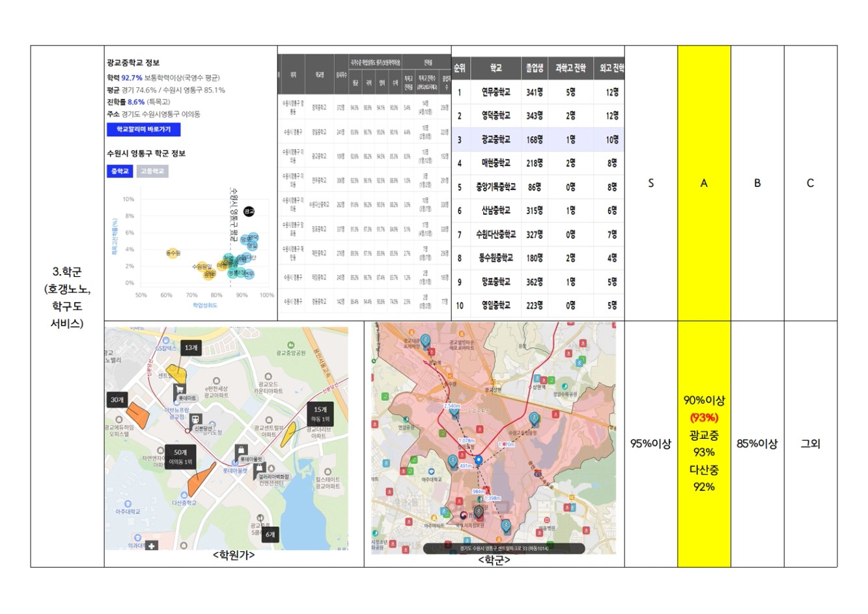Click the 8.6% 진학률 value
Image resolution: width=868 pixels, height=614 pixels.
tap(136, 102)
